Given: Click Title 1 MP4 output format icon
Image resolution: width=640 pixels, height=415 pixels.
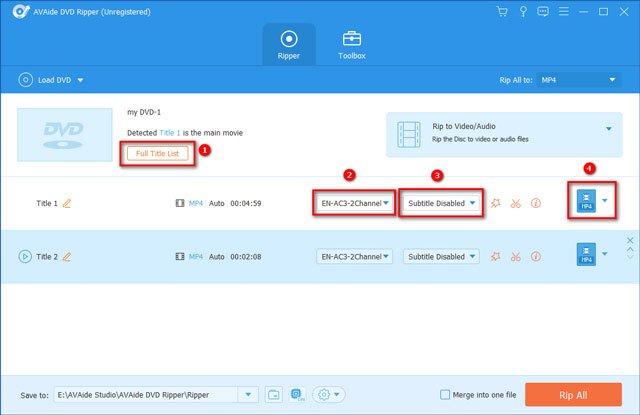Looking at the screenshot, I should (586, 201).
